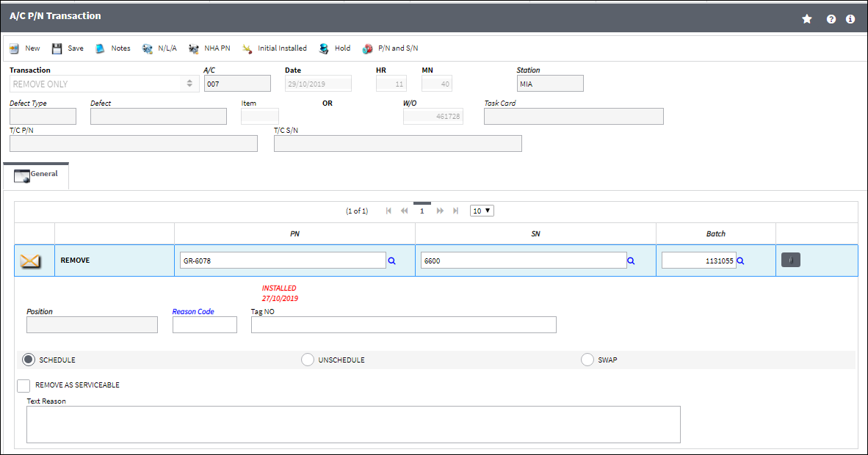The width and height of the screenshot is (868, 455).
Task: Select the SCHEDULE radio button
Action: point(28,360)
